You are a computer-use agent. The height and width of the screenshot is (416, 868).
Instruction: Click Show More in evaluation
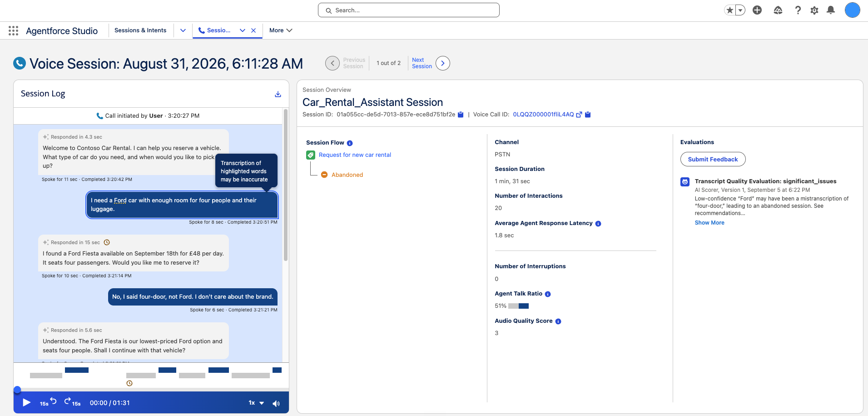click(x=709, y=223)
